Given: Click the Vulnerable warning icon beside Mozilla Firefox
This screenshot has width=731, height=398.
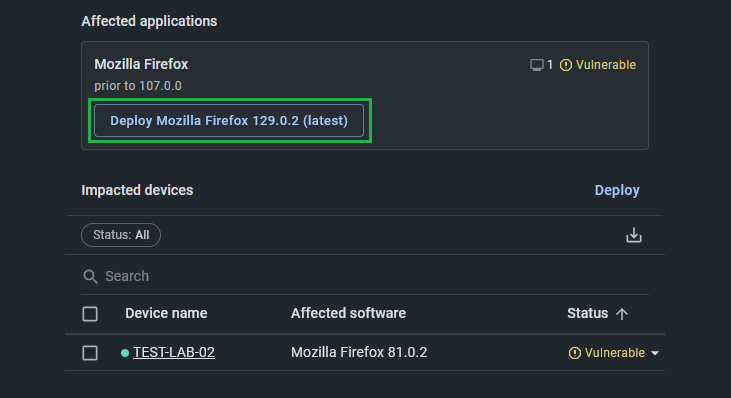Looking at the screenshot, I should click(565, 65).
